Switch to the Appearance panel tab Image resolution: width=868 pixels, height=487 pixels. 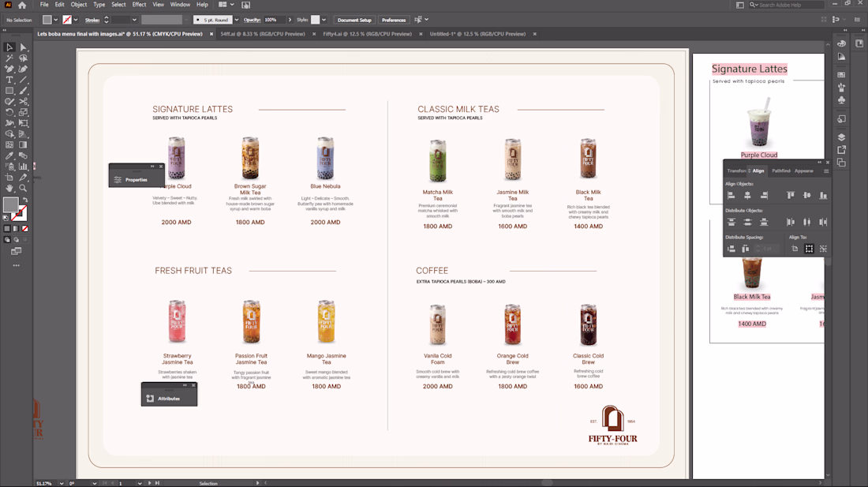pyautogui.click(x=804, y=171)
